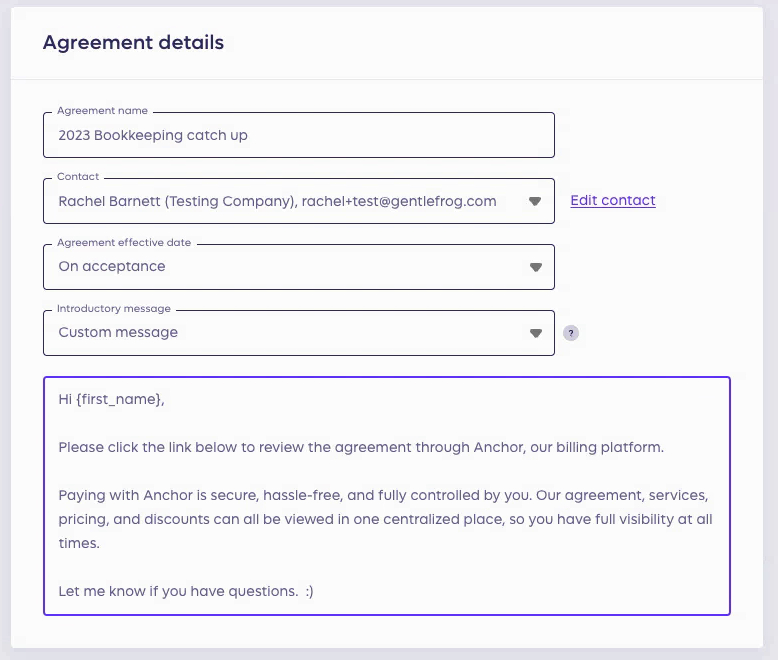This screenshot has width=778, height=660.
Task: Click the line starting Please click the link
Action: click(x=361, y=448)
